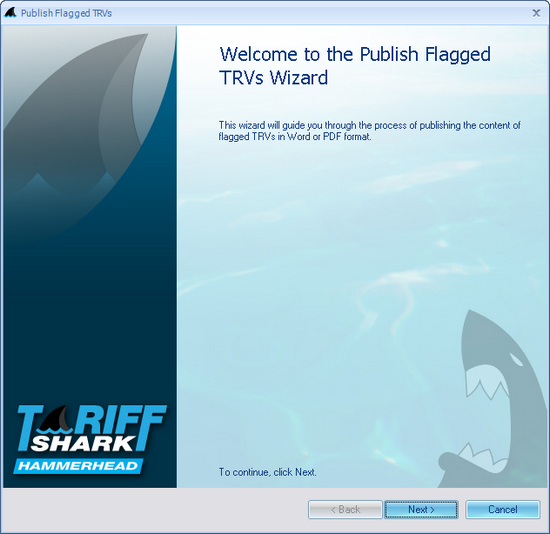Click the open-mouthed shark silhouette
The width and height of the screenshot is (550, 534).
click(x=492, y=400)
